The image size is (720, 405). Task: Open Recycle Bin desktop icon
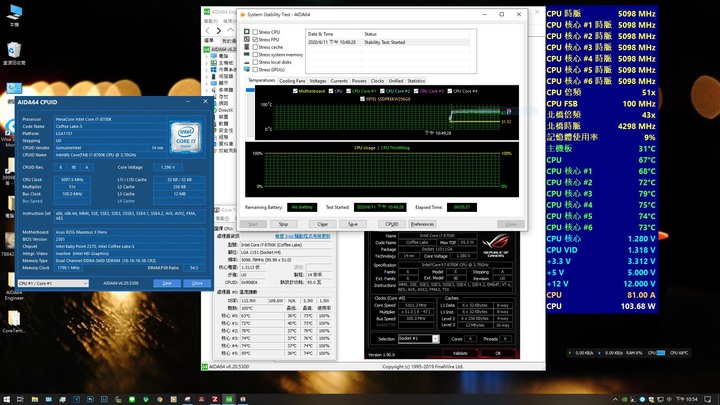click(x=14, y=54)
